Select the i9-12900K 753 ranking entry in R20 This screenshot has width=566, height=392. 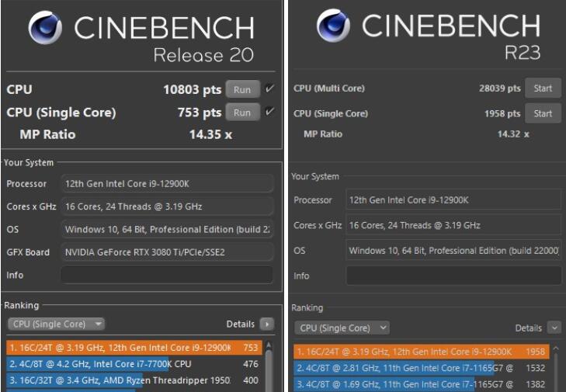[x=132, y=347]
